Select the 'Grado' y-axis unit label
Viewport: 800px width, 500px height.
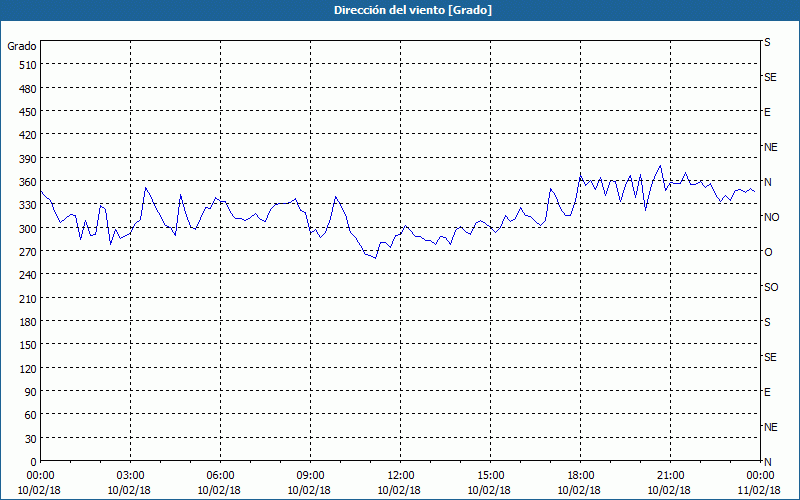pyautogui.click(x=22, y=46)
